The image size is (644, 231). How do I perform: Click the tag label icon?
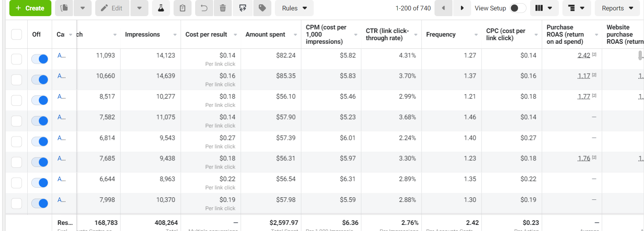tap(262, 8)
